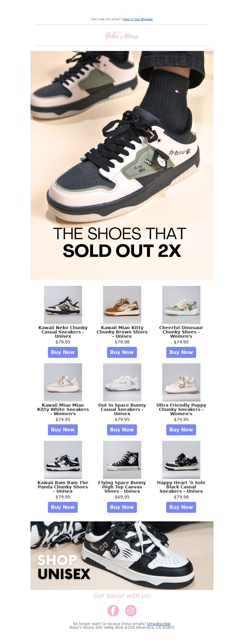The height and width of the screenshot is (644, 244).
Task: Open the Kawaii Neko Chunky sneaker thumbnail
Action: click(63, 305)
